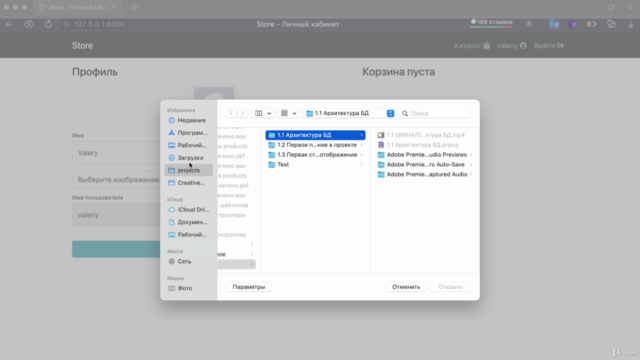Image resolution: width=640 pixels, height=360 pixels.
Task: Click the Имя field containing Valery
Action: tap(116, 153)
